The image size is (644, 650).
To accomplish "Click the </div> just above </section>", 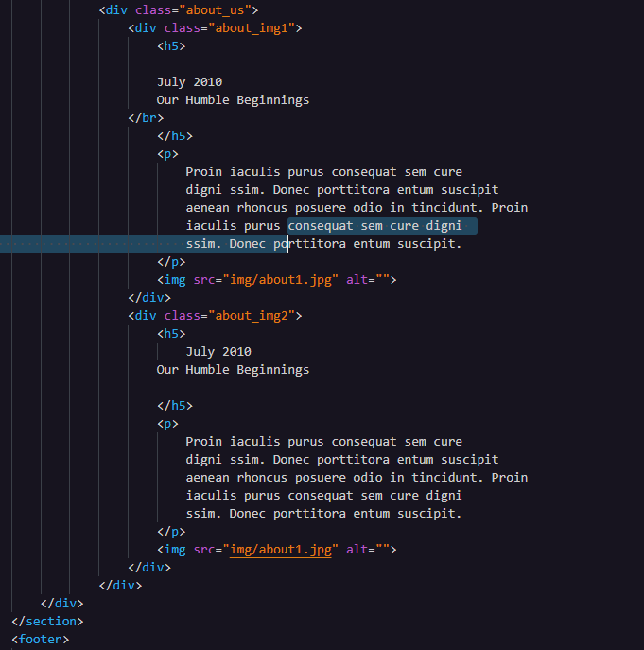I will [62, 603].
